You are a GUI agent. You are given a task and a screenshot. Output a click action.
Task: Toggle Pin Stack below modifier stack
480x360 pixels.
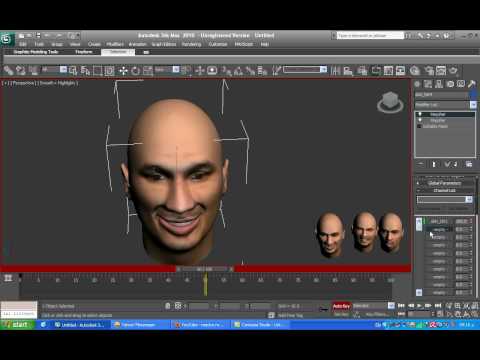click(x=421, y=164)
